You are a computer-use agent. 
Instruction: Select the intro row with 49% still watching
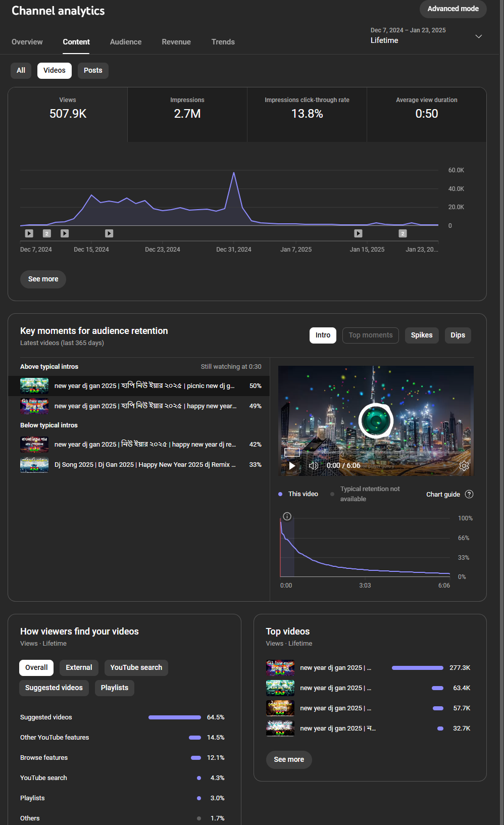pos(139,406)
